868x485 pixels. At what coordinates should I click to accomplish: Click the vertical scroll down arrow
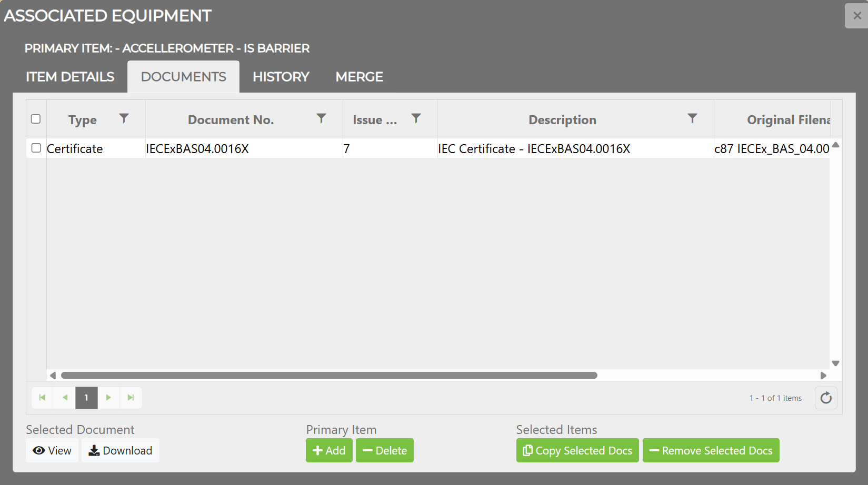click(835, 363)
